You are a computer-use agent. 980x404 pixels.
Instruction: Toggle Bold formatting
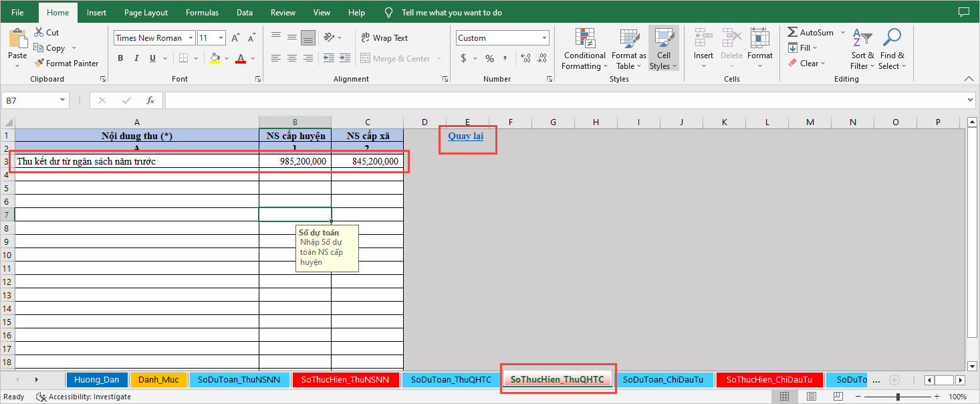[x=120, y=58]
